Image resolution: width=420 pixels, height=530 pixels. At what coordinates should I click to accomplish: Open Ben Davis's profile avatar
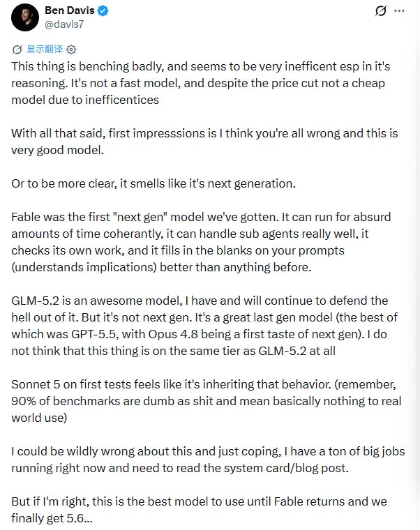point(25,17)
